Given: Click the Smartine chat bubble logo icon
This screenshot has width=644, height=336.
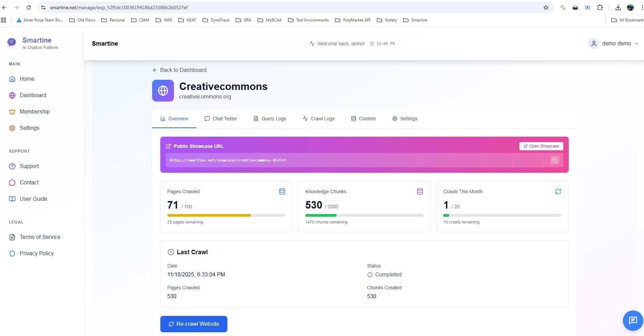Looking at the screenshot, I should (12, 42).
